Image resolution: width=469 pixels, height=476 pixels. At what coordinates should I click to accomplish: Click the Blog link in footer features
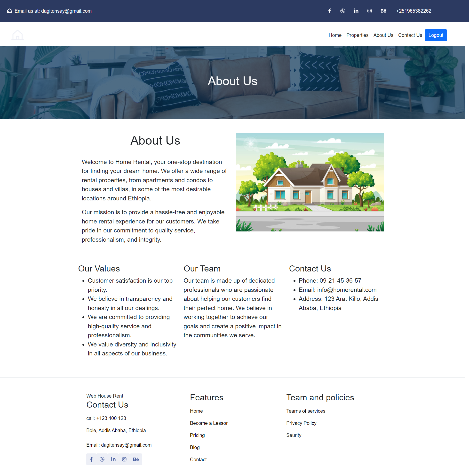pyautogui.click(x=195, y=447)
